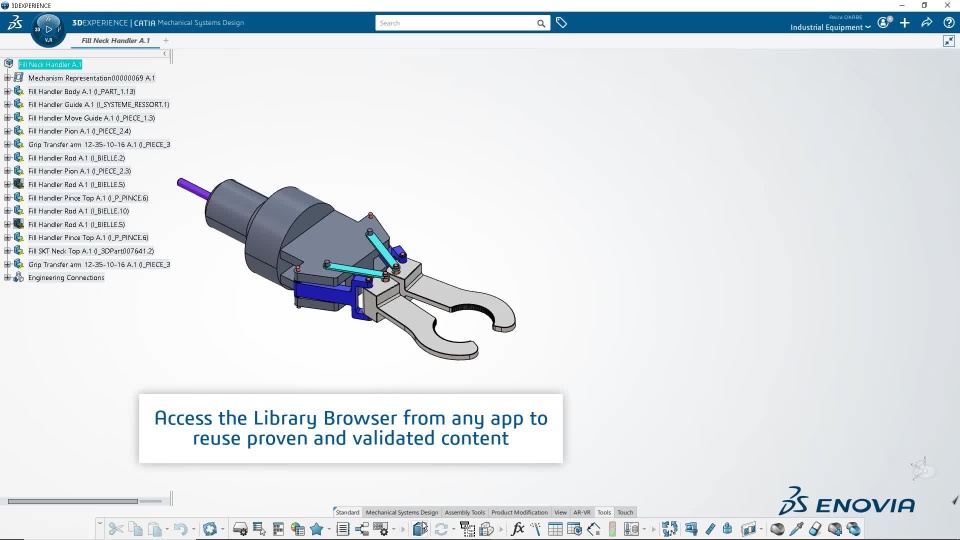Screen dimensions: 960x540
Task: Expand the Fill SKT Neck Top A.1 node
Action: pyautogui.click(x=7, y=251)
